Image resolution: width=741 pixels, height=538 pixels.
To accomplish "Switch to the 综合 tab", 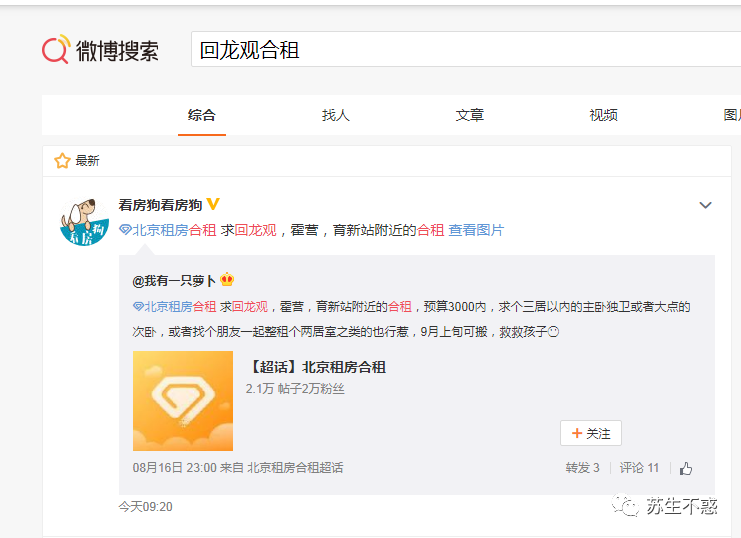I will coord(202,115).
